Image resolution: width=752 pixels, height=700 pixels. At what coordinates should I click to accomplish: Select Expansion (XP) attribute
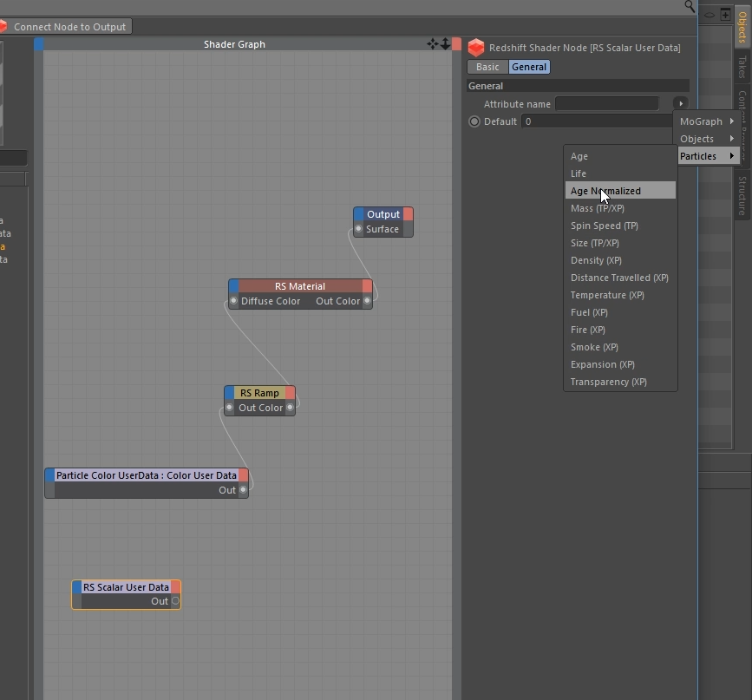[620, 364]
